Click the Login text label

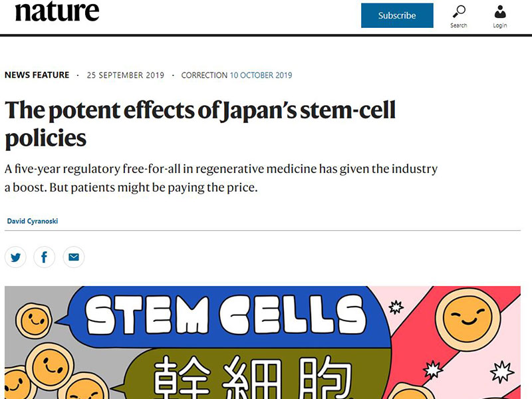tap(500, 25)
